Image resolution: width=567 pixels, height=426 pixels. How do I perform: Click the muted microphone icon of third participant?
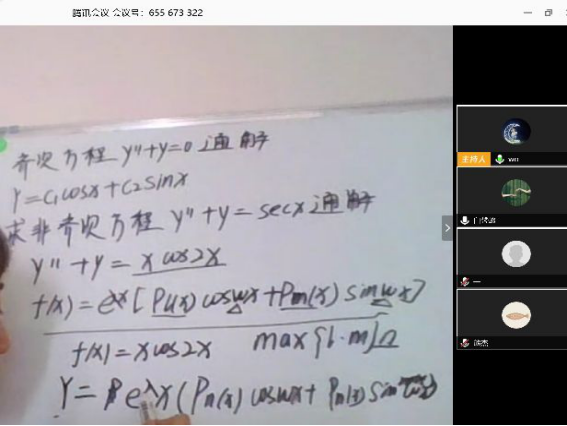pos(465,281)
